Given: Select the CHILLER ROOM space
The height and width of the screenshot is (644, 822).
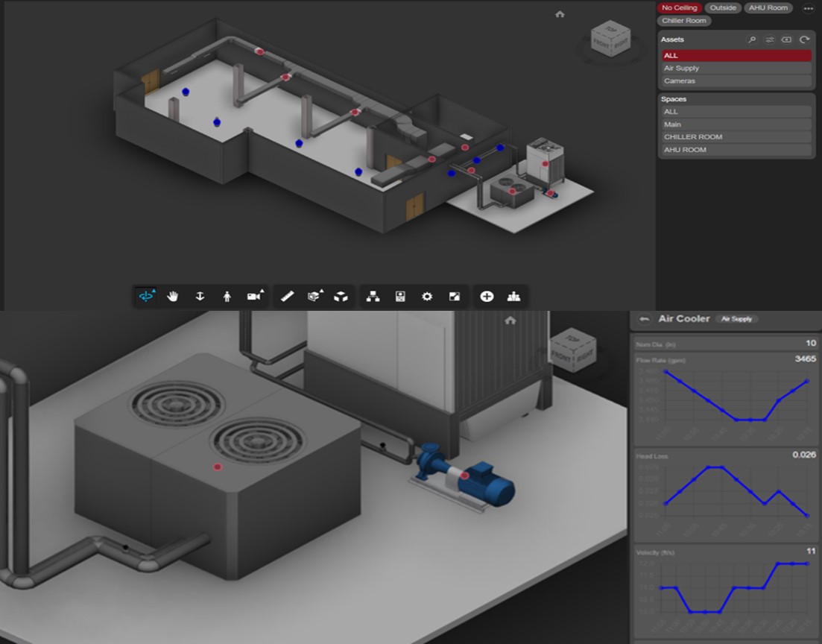Looking at the screenshot, I should [736, 137].
